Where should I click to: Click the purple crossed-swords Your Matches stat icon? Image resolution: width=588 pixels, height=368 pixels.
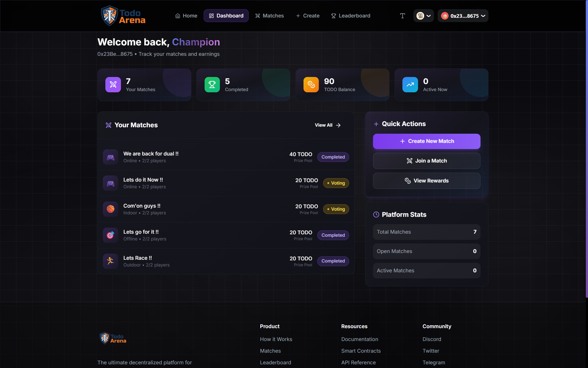point(113,85)
